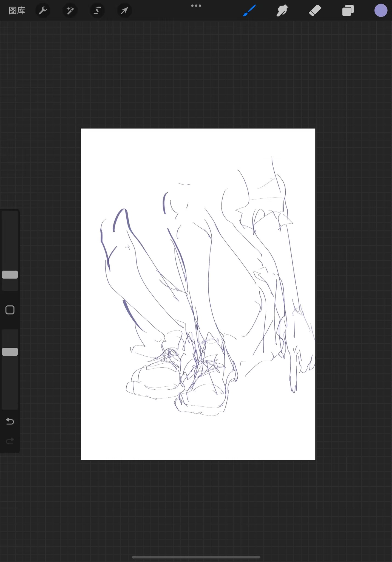Activate the Transform arrow tool
This screenshot has height=562, width=392.
coord(124,11)
